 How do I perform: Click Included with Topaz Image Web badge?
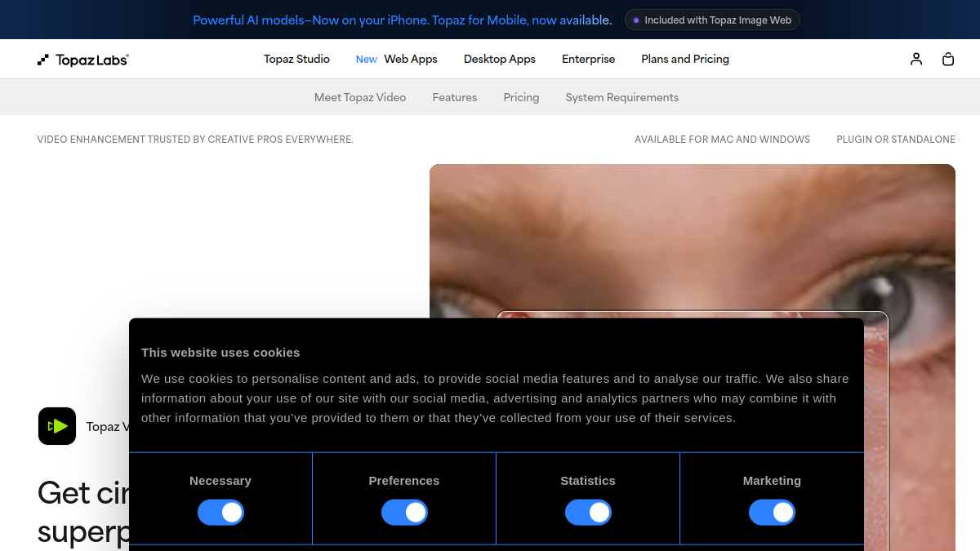click(712, 20)
